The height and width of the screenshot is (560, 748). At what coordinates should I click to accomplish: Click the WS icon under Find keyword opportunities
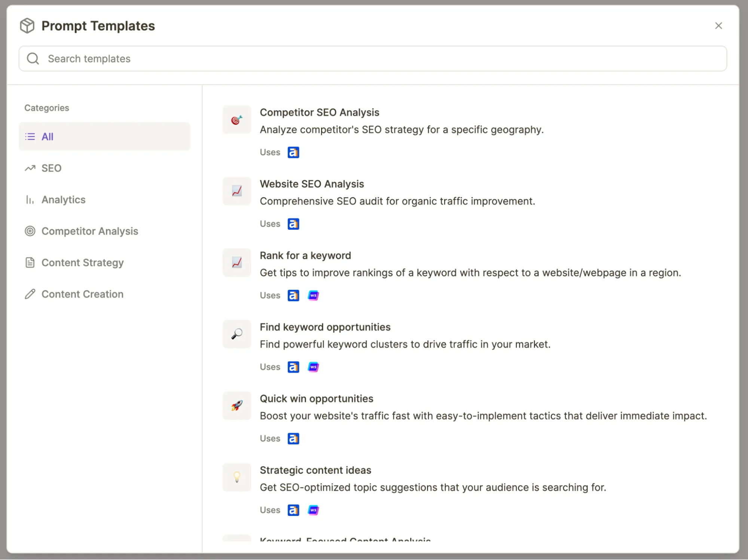coord(313,367)
